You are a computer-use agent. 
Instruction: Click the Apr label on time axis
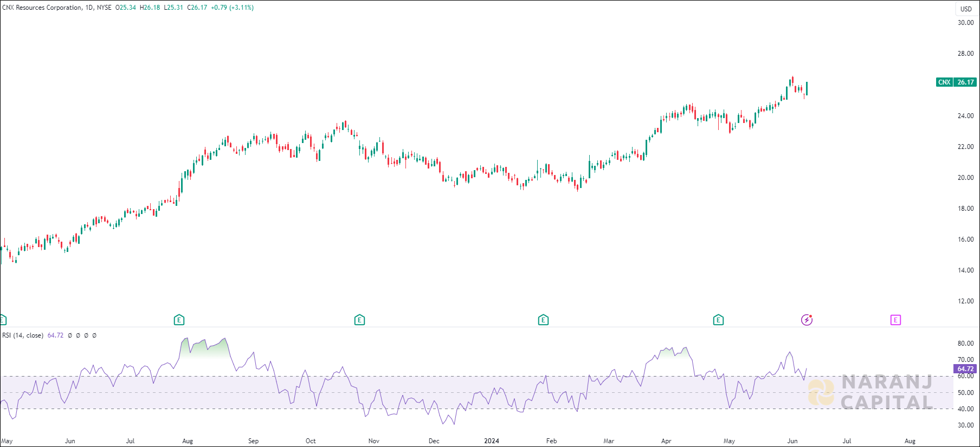(x=666, y=441)
